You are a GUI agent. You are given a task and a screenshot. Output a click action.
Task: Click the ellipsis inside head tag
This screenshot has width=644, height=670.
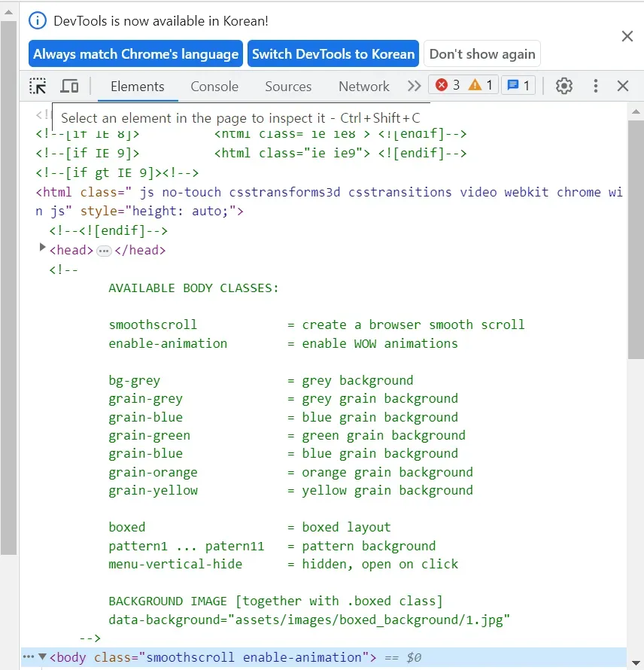[105, 251]
